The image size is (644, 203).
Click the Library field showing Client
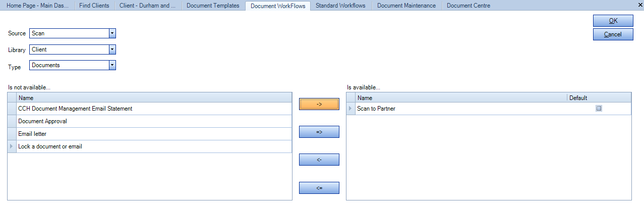69,49
